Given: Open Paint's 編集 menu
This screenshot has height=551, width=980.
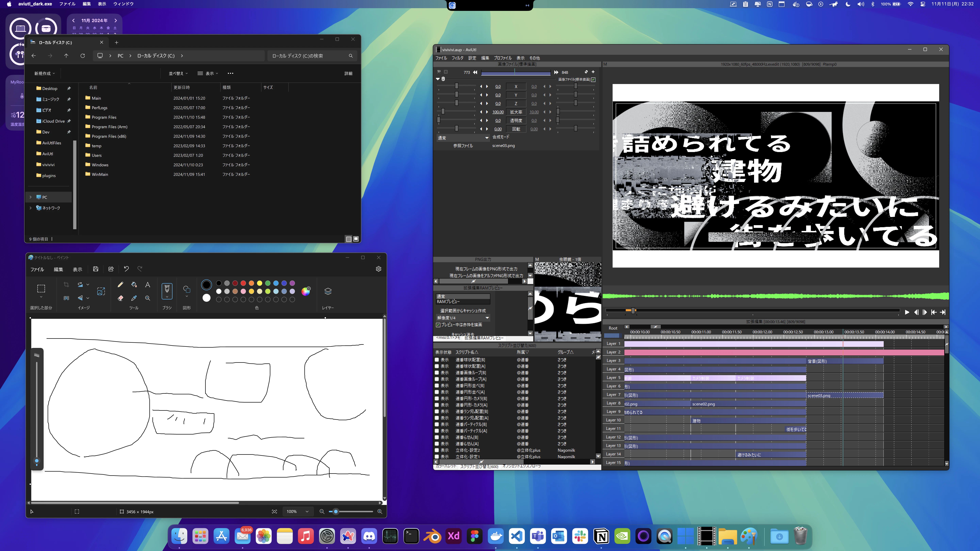Looking at the screenshot, I should (58, 269).
